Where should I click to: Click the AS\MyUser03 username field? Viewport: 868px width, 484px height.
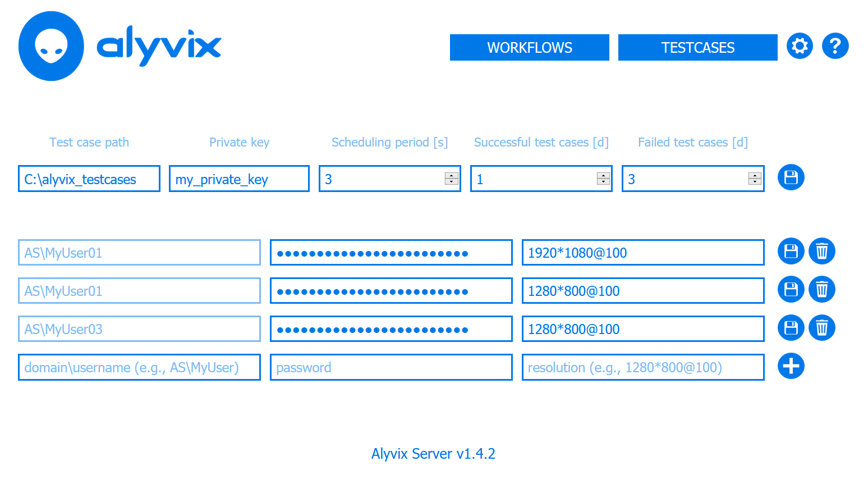139,329
